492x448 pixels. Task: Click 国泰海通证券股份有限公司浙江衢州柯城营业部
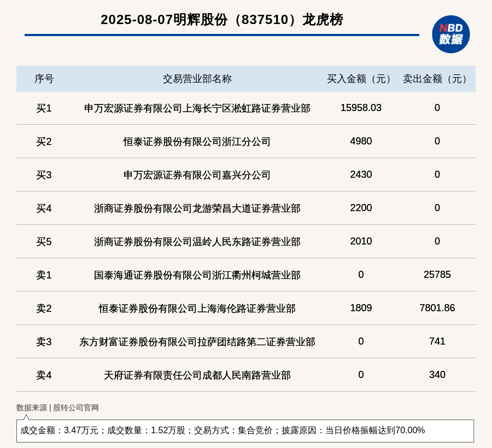coord(197,275)
